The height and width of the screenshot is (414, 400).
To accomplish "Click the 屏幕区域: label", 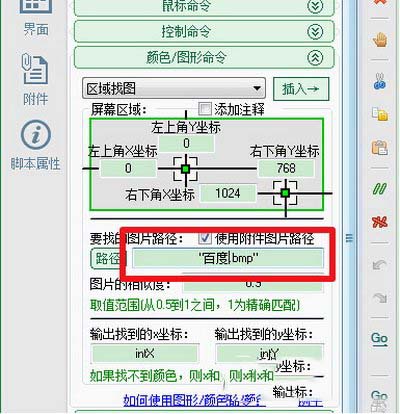I will (119, 109).
